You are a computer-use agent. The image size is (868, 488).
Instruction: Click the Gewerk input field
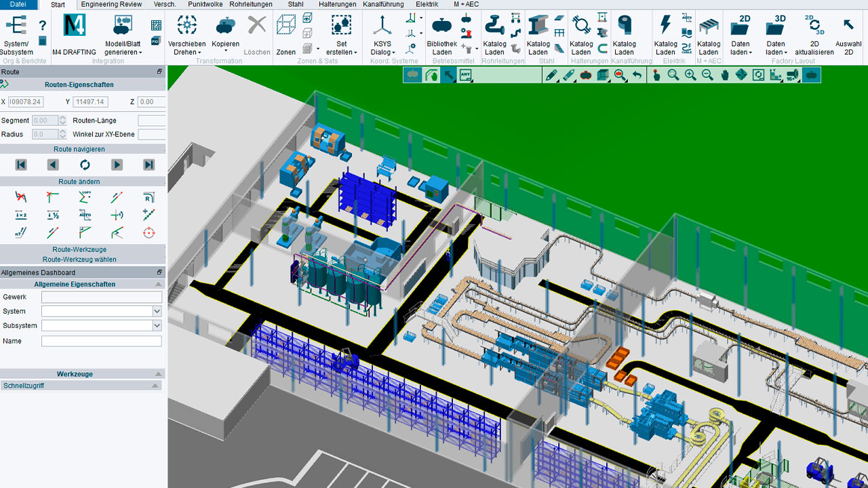(102, 297)
